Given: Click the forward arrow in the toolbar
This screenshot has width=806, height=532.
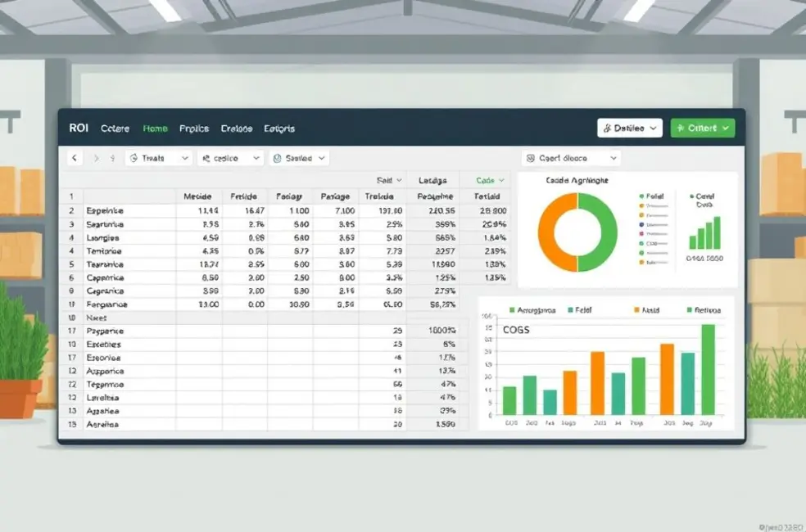Looking at the screenshot, I should click(x=96, y=158).
